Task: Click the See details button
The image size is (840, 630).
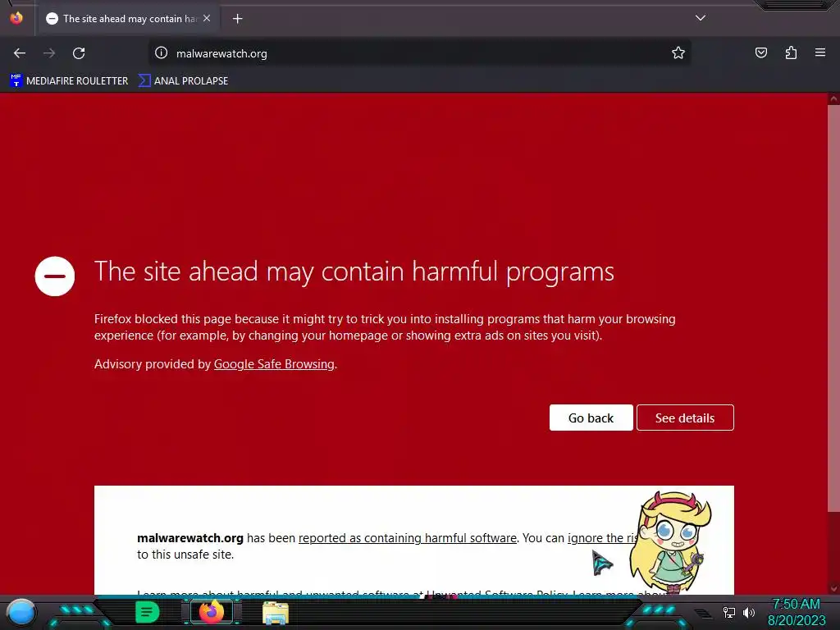Action: click(x=685, y=418)
